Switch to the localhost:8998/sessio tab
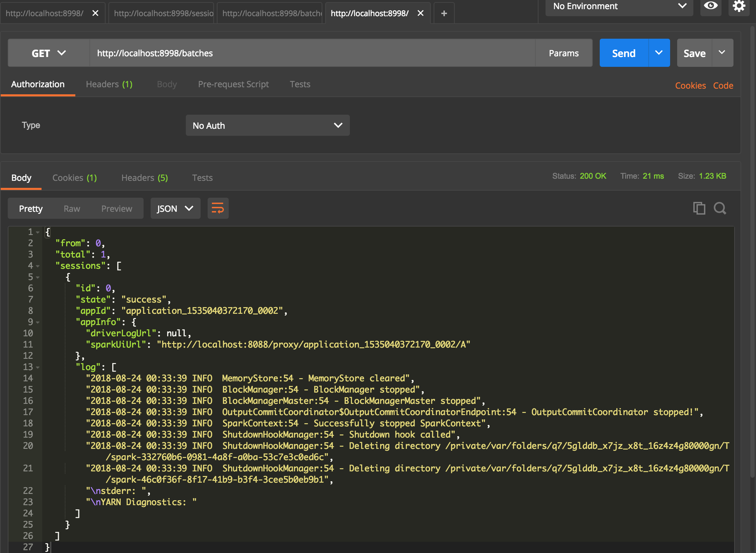 [x=161, y=13]
